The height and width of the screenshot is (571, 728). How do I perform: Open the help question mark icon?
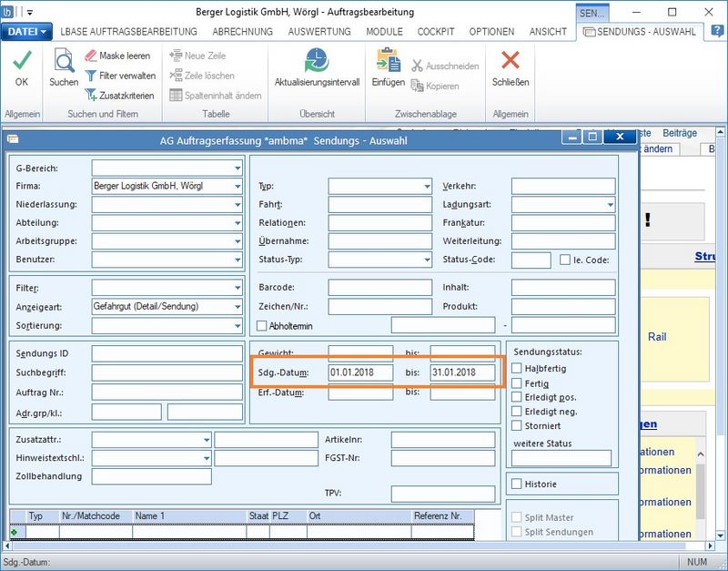(x=717, y=31)
